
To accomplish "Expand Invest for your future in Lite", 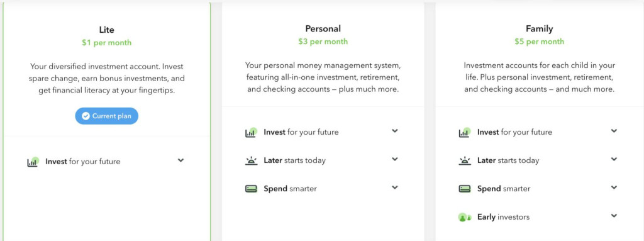I will [x=180, y=160].
